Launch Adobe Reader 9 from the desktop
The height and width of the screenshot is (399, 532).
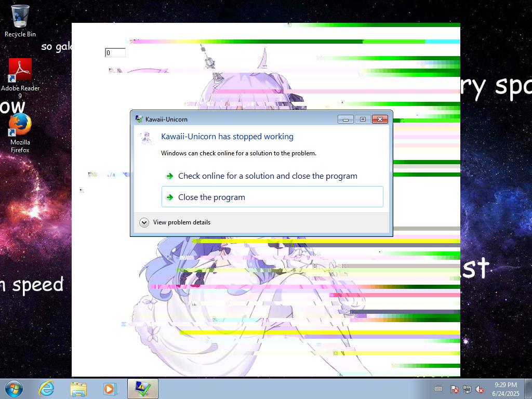(x=20, y=78)
